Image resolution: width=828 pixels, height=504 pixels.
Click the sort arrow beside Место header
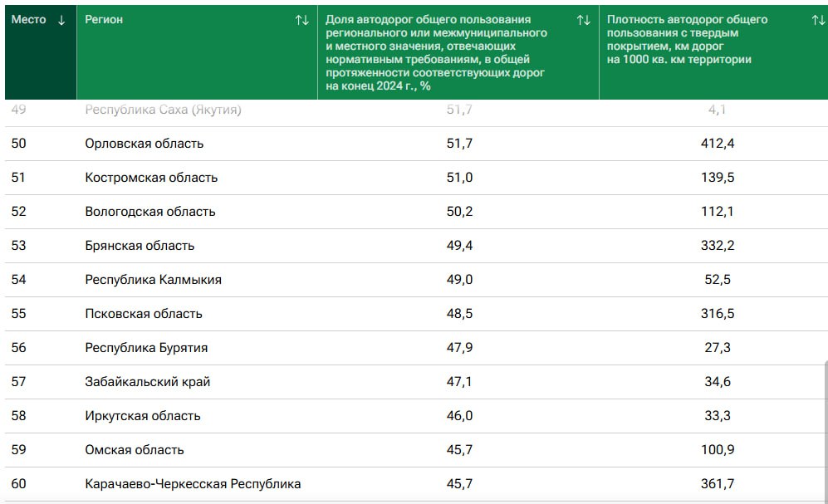[x=61, y=20]
